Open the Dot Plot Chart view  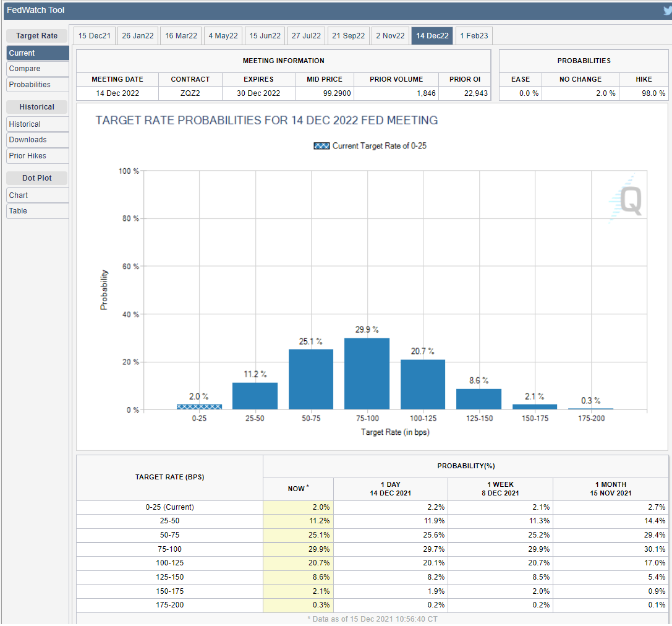37,195
